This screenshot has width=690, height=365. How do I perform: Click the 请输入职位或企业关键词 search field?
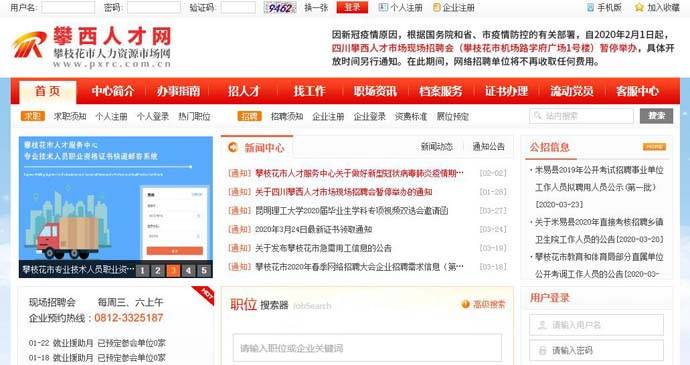367,348
